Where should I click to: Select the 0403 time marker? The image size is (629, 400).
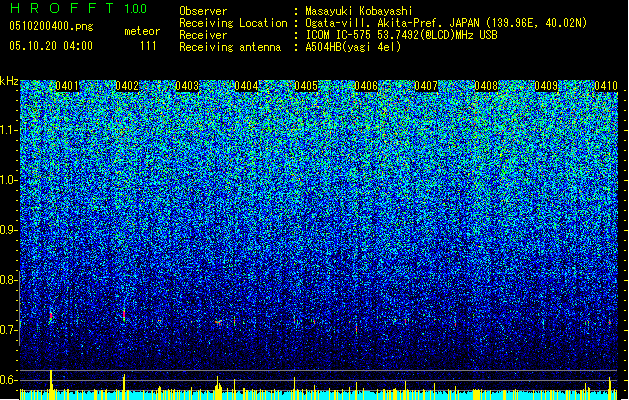pos(187,86)
